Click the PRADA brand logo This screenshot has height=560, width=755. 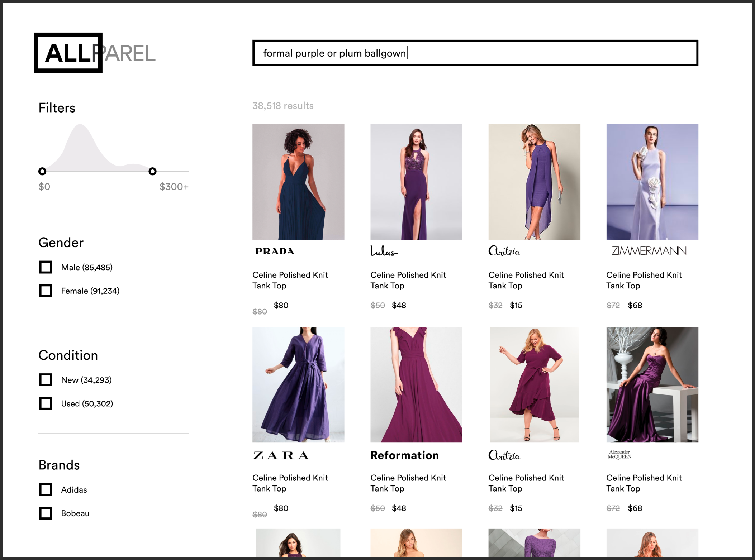275,251
